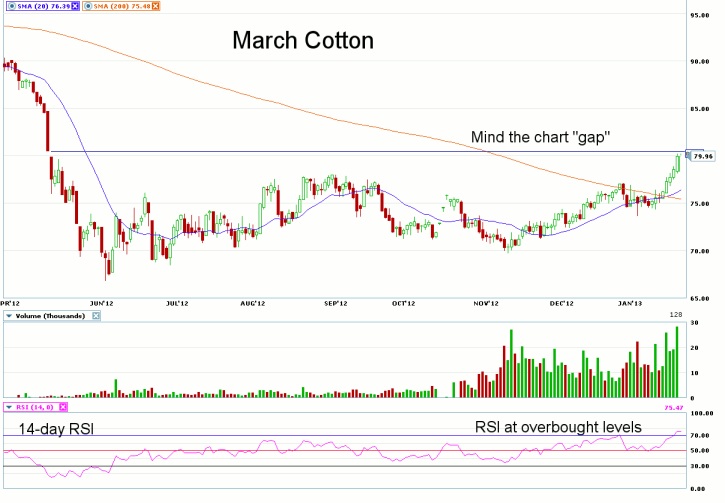
Task: Click the JAN'13 date axis label
Action: 630,304
